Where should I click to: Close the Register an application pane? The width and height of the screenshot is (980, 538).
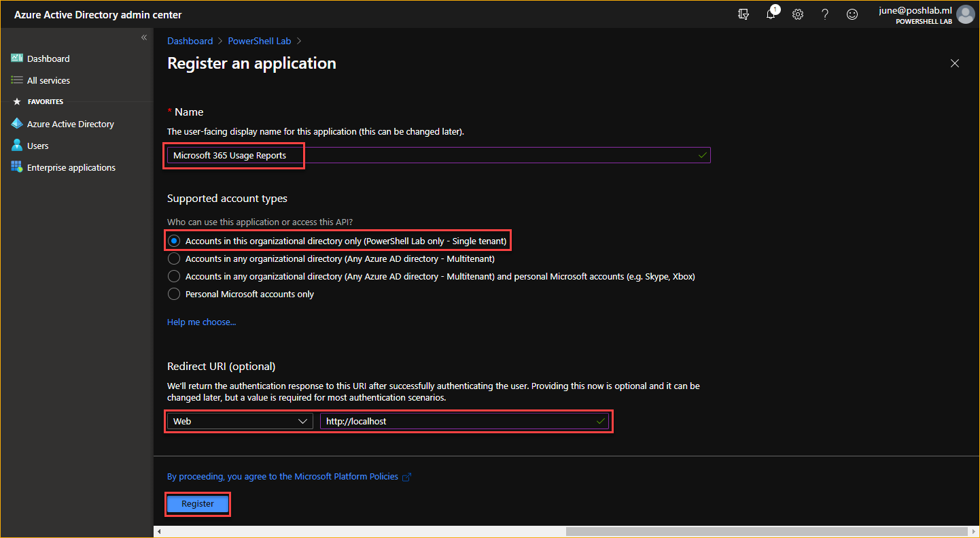(955, 63)
